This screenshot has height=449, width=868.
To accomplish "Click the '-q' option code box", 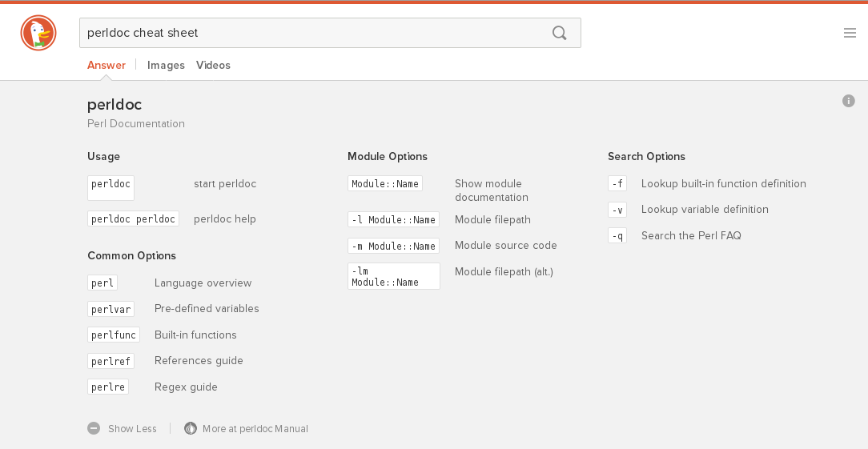I will [x=617, y=235].
